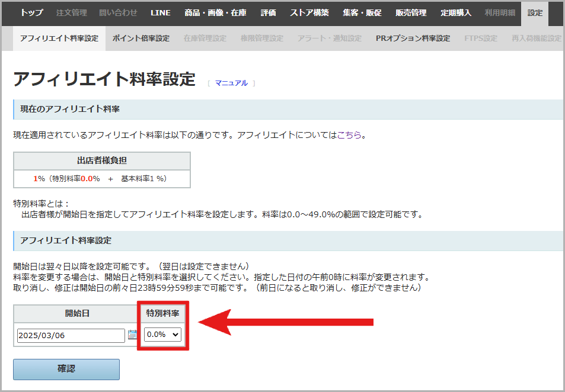Screen dimensions: 565x392
Task: Open the 問い合わせ menu
Action: point(118,13)
